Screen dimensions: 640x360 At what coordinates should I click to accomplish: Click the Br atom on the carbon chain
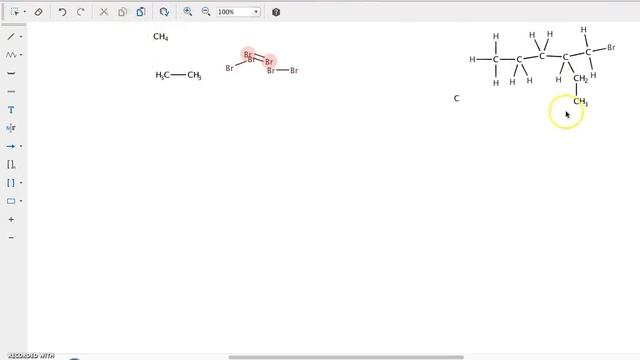pos(611,47)
